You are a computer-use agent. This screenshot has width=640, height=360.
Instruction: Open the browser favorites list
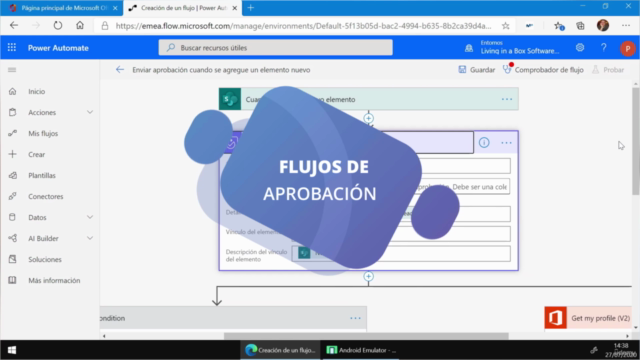click(x=559, y=26)
